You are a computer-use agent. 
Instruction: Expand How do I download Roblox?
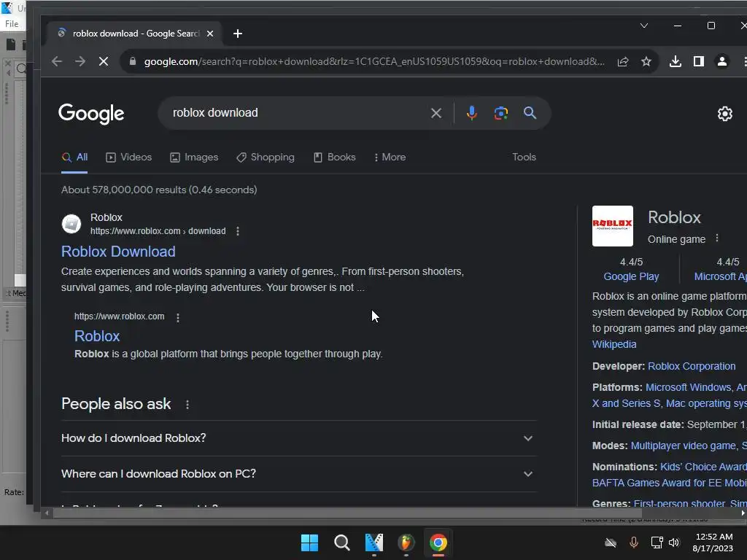click(298, 438)
